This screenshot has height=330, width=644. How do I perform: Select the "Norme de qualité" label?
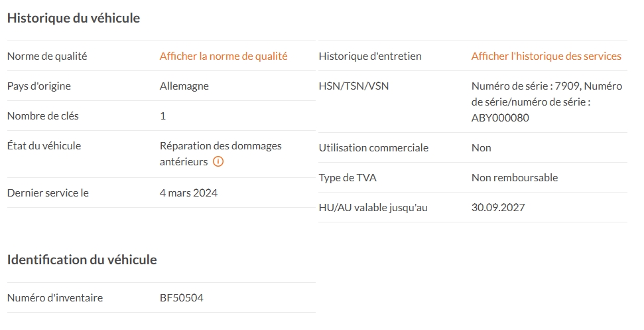(47, 56)
